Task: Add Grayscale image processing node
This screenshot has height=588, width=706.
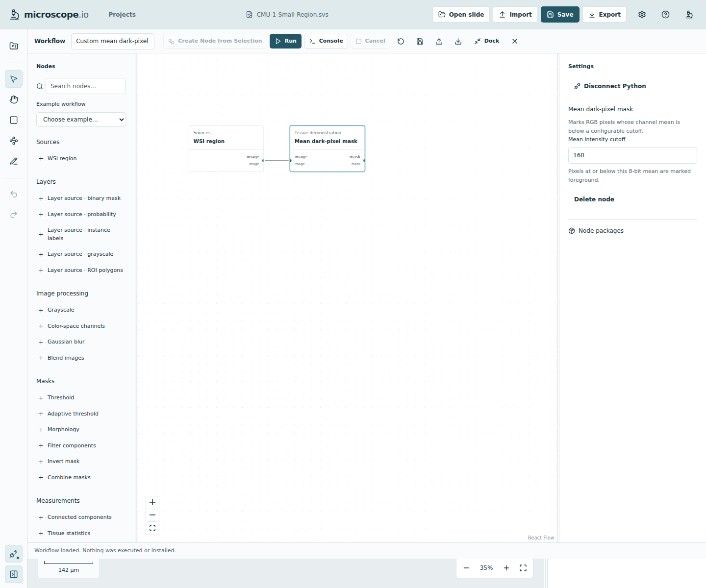Action: [x=81, y=310]
